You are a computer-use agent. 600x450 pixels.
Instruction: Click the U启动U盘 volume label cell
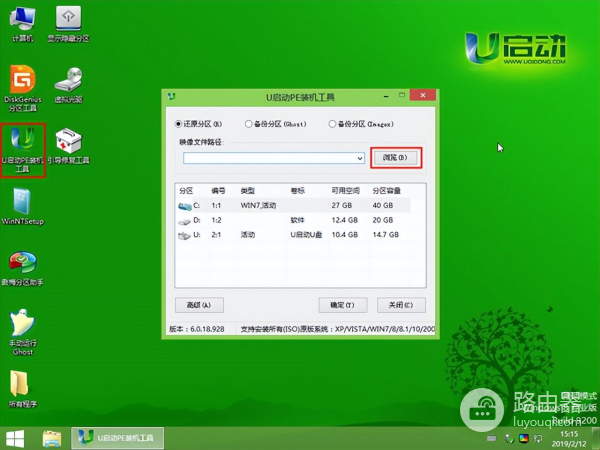tap(306, 235)
